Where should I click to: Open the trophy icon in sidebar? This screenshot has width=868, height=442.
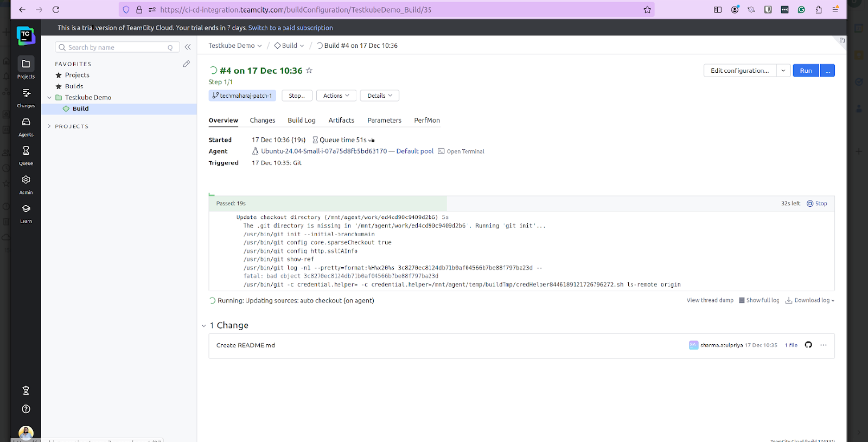tap(25, 390)
